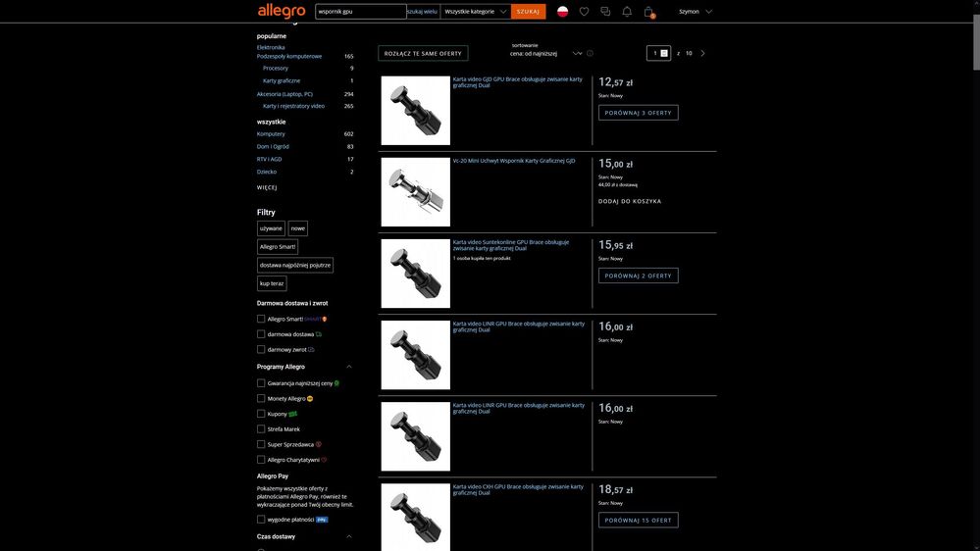Apply 'Allegro Smart!' filter chip
The width and height of the screenshot is (980, 551).
pos(278,247)
